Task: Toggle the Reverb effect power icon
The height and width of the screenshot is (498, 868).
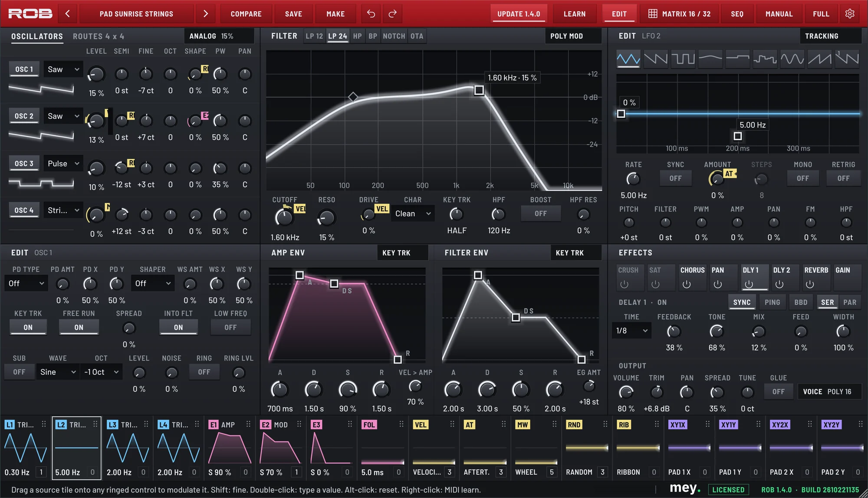Action: point(810,284)
